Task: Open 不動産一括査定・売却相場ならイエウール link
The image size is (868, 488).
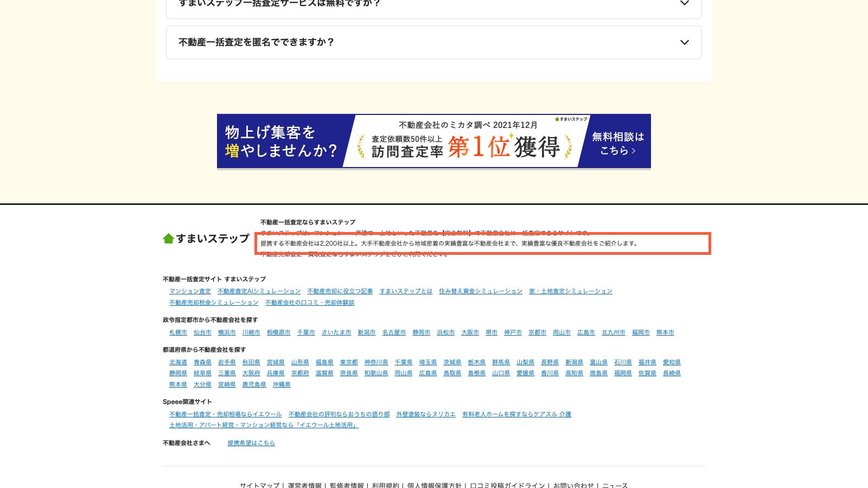Action: click(226, 414)
